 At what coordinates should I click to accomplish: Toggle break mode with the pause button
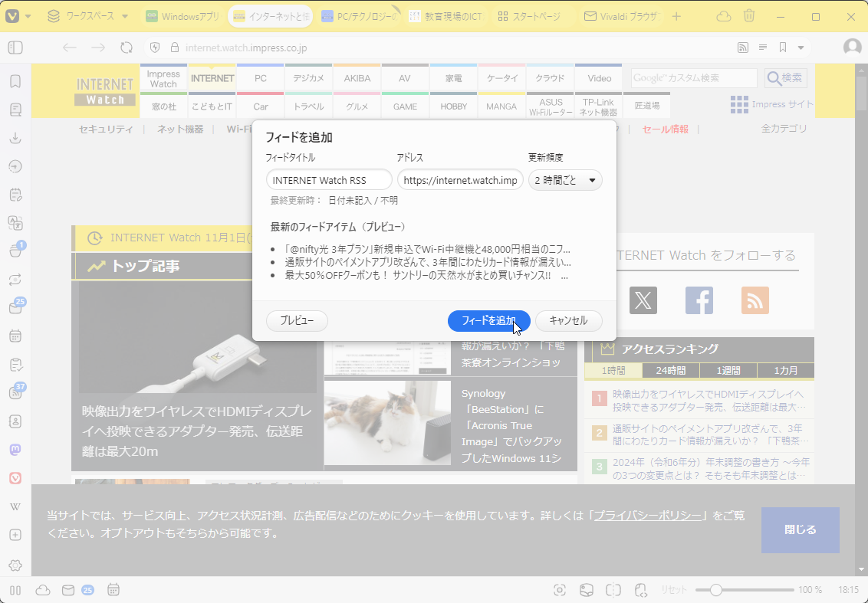[x=15, y=590]
